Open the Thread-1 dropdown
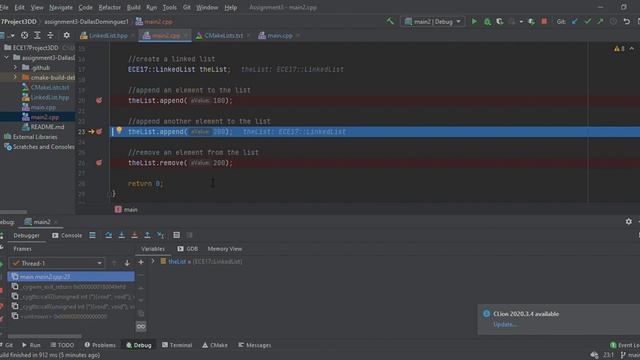The width and height of the screenshot is (640, 360). coord(57,263)
